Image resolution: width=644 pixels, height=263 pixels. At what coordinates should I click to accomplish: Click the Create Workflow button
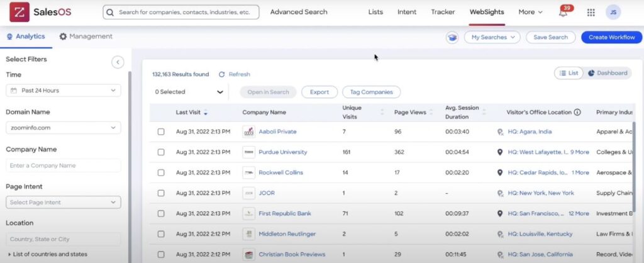pyautogui.click(x=611, y=37)
